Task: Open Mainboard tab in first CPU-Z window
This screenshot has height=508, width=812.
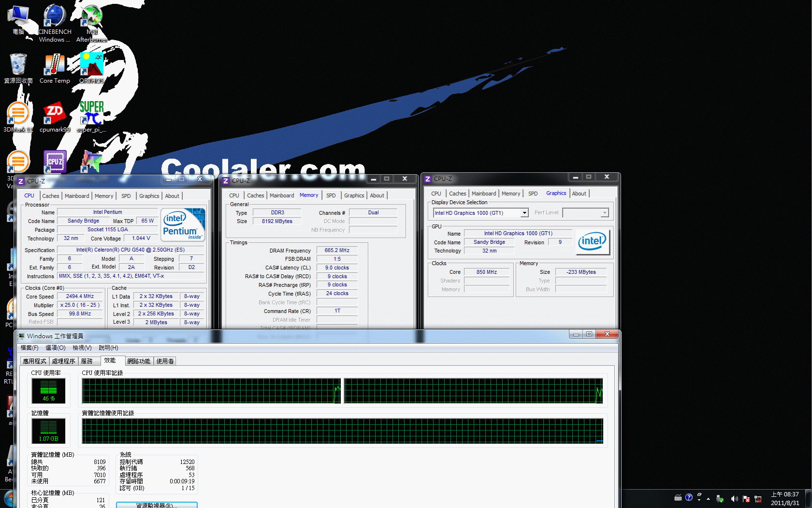Action: (77, 196)
